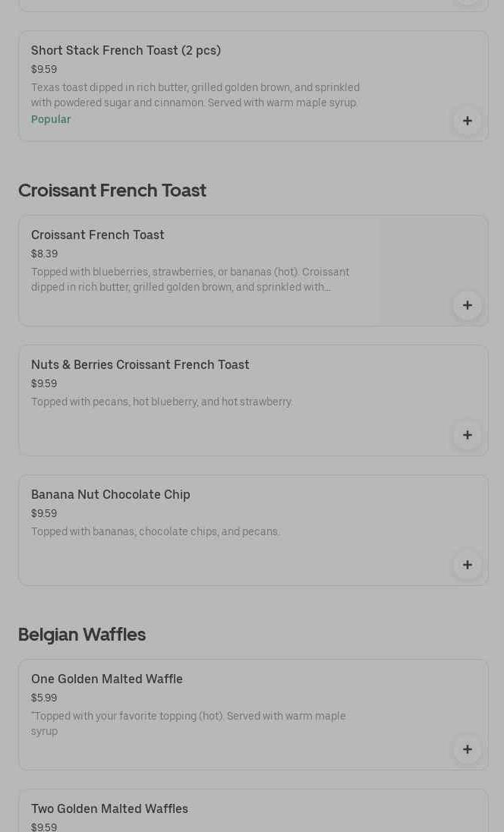504x832 pixels.
Task: Click plus icon on Croissant French Toast item
Action: click(x=467, y=305)
